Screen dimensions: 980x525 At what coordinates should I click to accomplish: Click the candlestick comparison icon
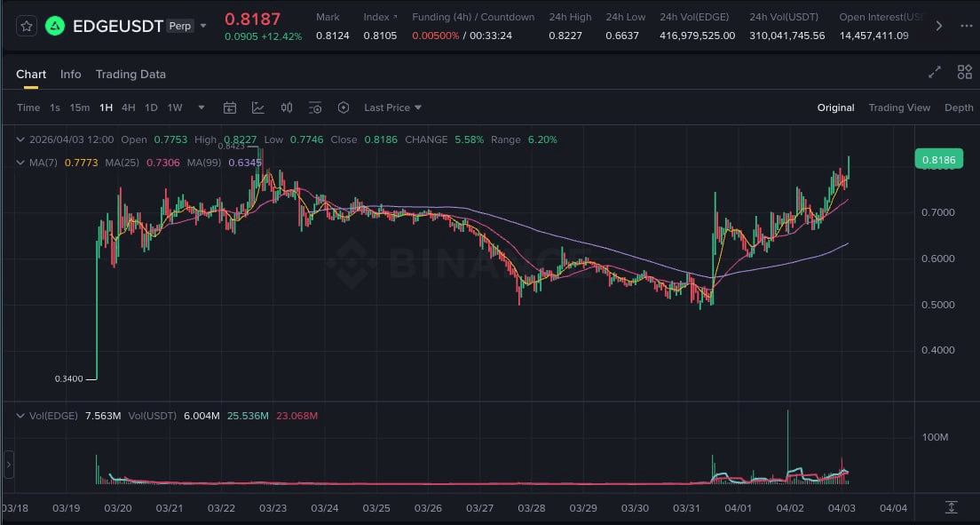pyautogui.click(x=286, y=107)
